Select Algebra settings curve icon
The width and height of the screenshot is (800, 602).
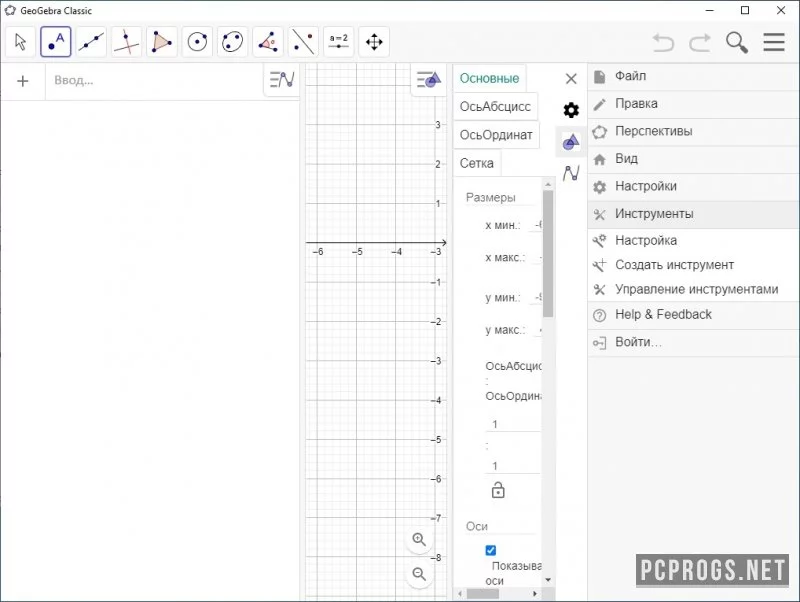click(x=571, y=173)
